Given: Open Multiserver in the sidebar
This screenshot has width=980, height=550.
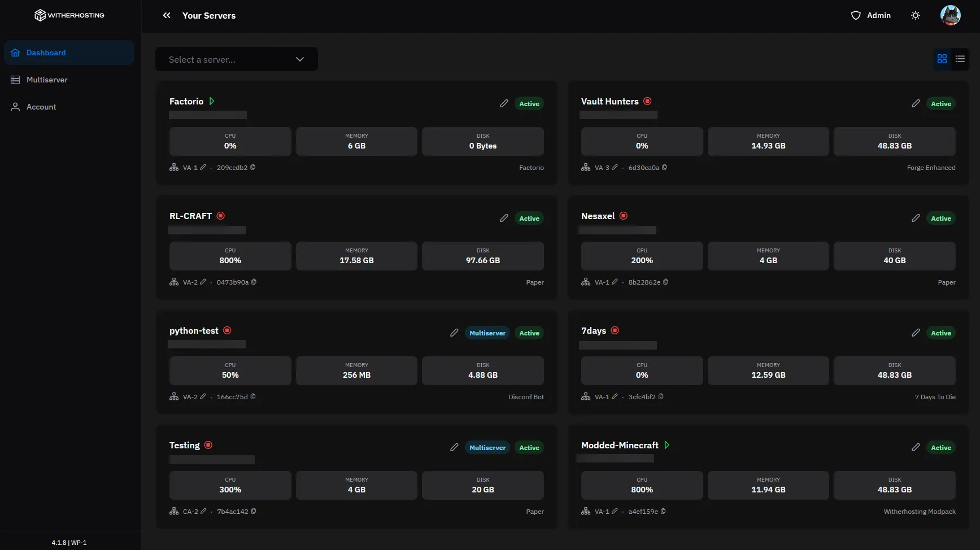Looking at the screenshot, I should [x=69, y=80].
